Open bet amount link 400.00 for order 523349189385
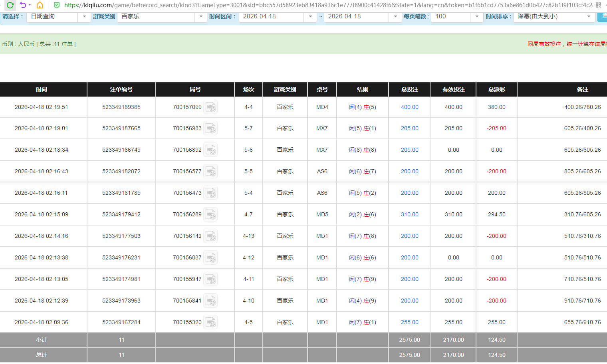The image size is (607, 364). pyautogui.click(x=409, y=107)
